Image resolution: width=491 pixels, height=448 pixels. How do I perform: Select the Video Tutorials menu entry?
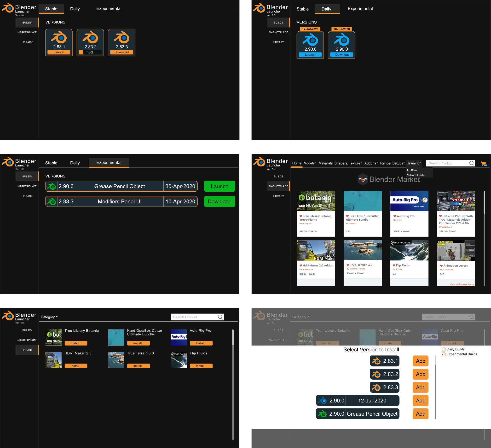416,175
